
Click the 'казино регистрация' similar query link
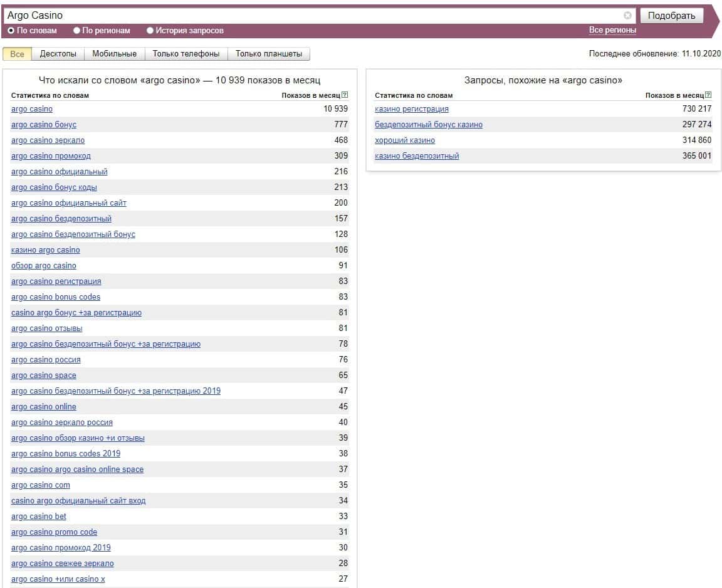click(412, 109)
